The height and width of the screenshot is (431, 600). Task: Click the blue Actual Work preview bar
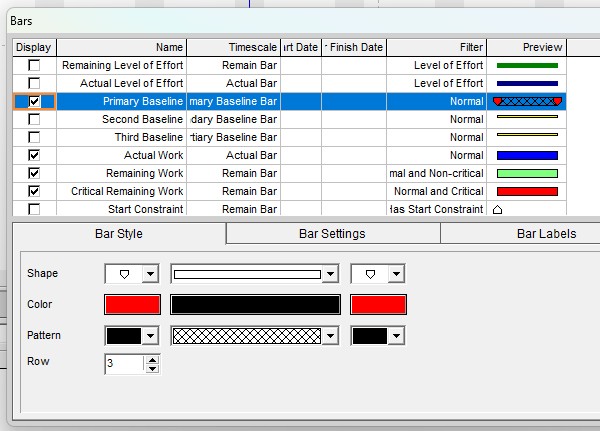point(527,155)
